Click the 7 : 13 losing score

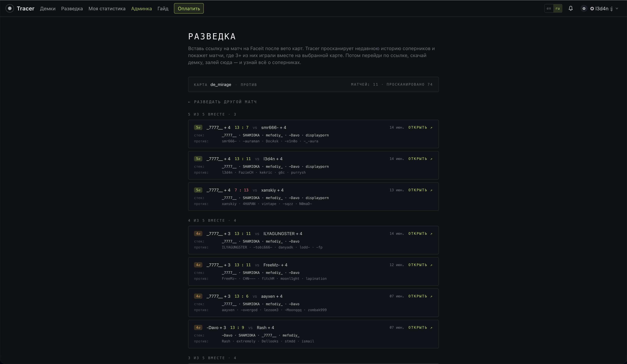click(241, 190)
